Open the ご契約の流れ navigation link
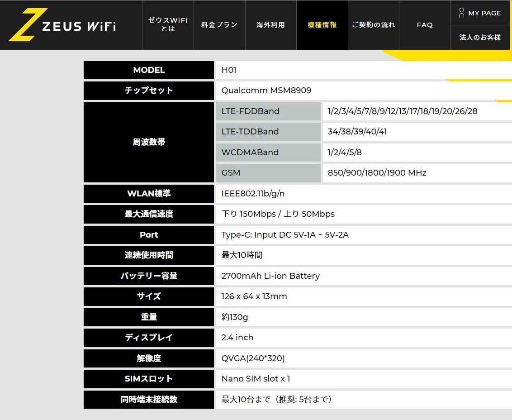The width and height of the screenshot is (512, 420). (x=374, y=25)
